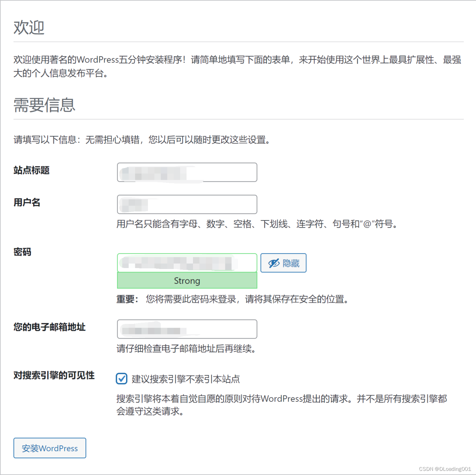Viewport: 476px width, 475px height.
Task: Click the 需要信息 section title
Action: point(44,106)
